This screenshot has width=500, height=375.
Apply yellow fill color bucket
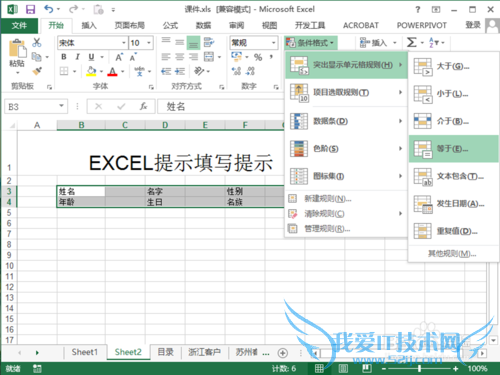[x=91, y=71]
